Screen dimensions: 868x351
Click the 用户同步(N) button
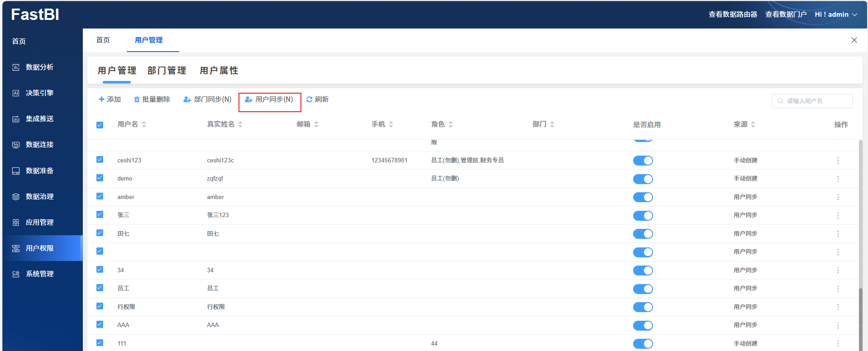[269, 100]
